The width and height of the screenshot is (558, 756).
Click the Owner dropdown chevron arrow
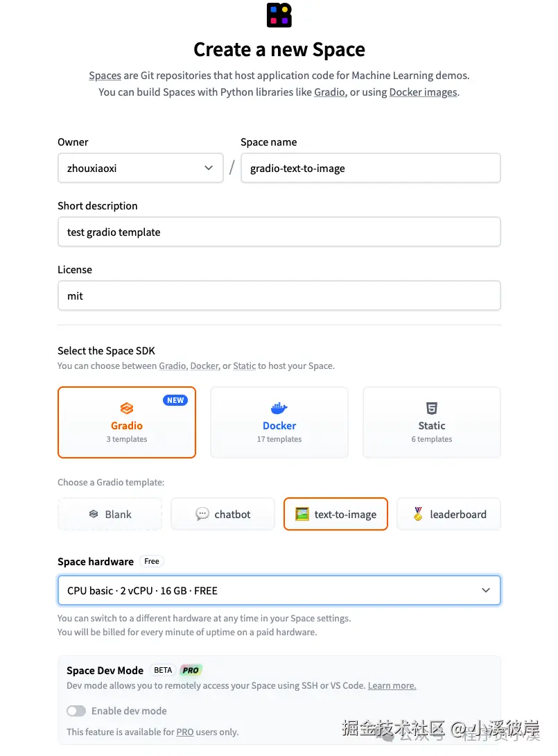[x=209, y=168]
